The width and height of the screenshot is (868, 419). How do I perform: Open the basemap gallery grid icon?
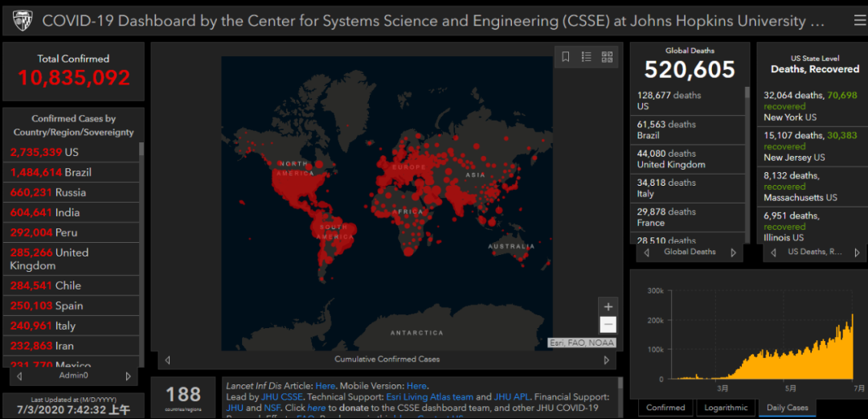point(608,56)
